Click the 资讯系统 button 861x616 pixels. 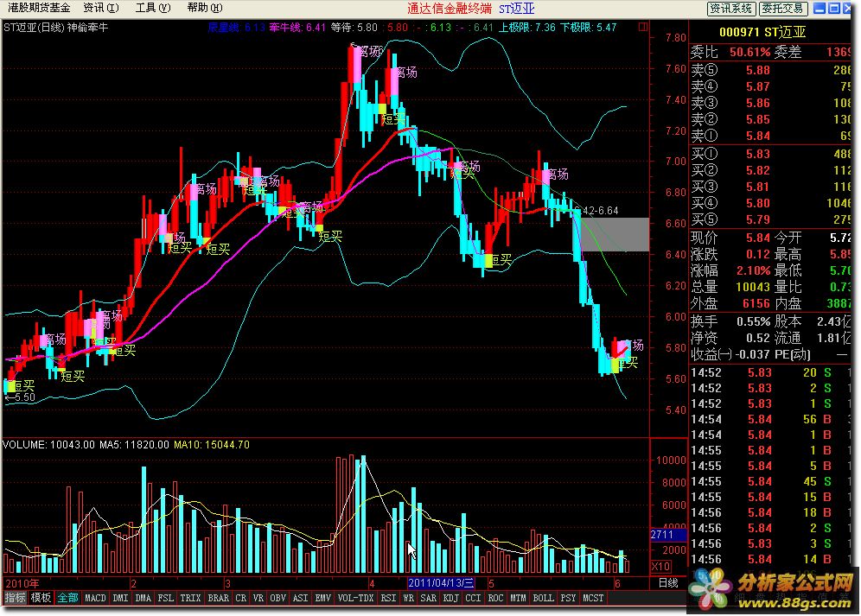click(730, 9)
